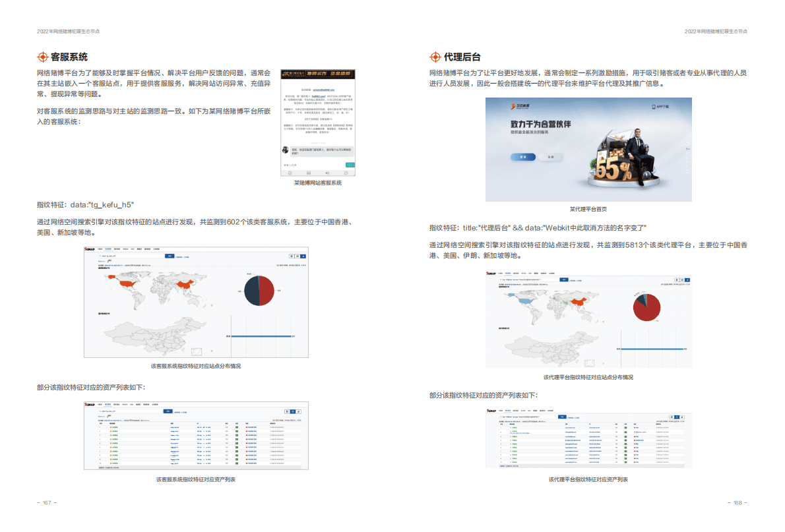Viewport: 785px width, 532px height.
Task: Click the blue search button in SUMAP toolbar
Action: pyautogui.click(x=170, y=256)
